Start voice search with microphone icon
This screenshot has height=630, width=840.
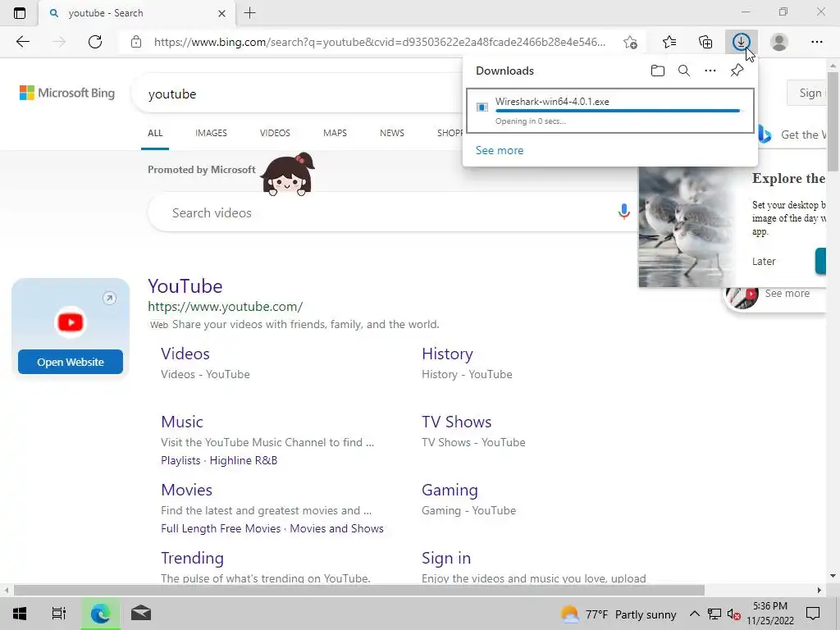pos(623,212)
